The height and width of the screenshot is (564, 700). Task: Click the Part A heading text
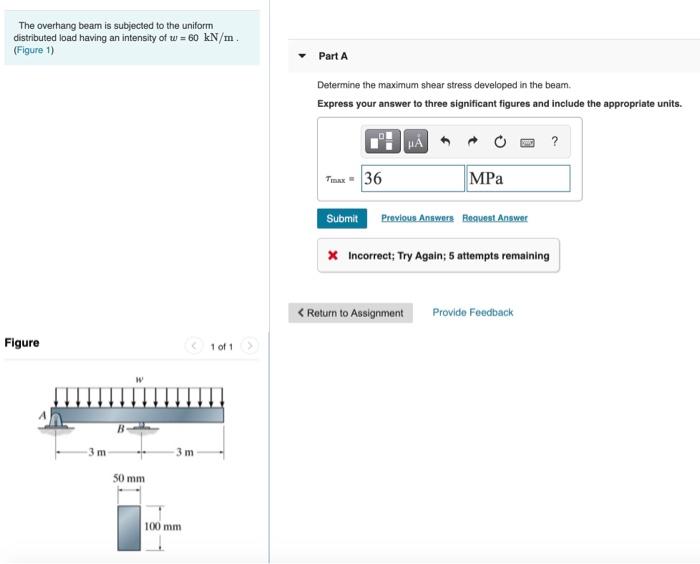click(333, 56)
